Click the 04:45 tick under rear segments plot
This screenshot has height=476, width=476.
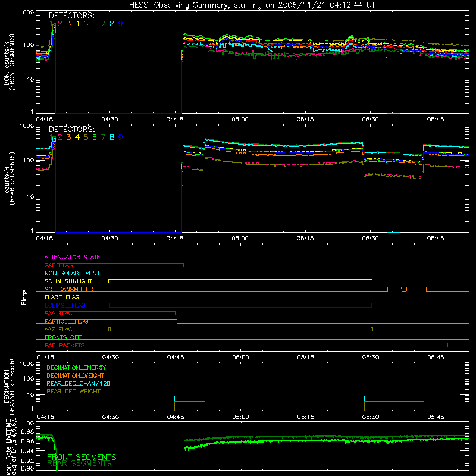click(x=175, y=239)
